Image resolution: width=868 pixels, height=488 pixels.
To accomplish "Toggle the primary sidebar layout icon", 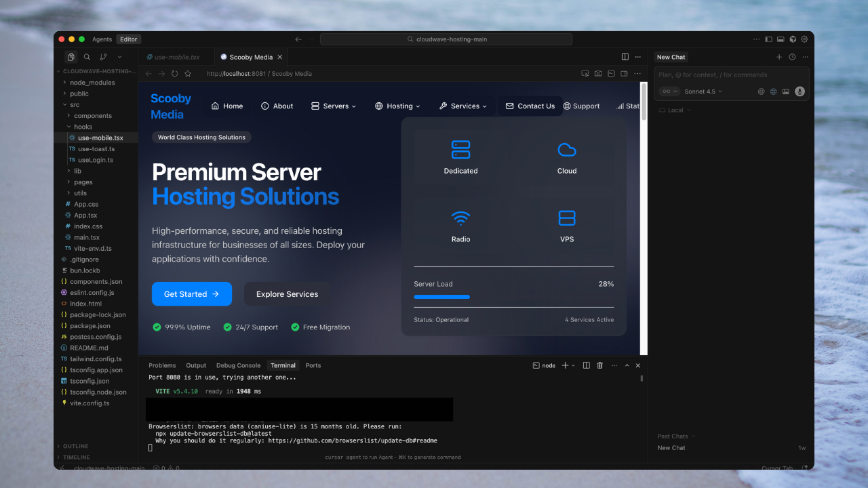I will (768, 39).
